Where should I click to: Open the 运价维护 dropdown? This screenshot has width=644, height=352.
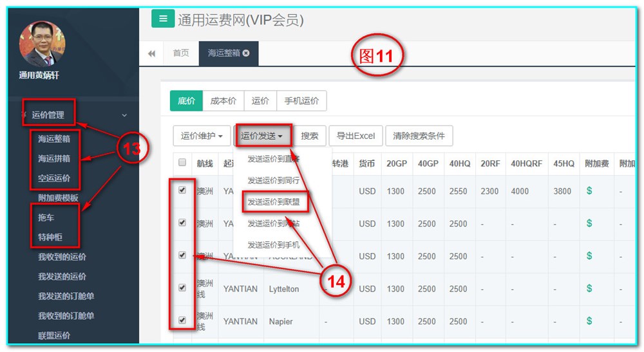click(x=202, y=136)
